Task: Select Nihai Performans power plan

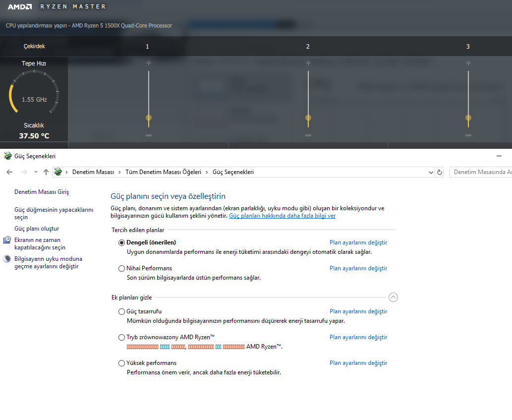Action: [x=121, y=268]
